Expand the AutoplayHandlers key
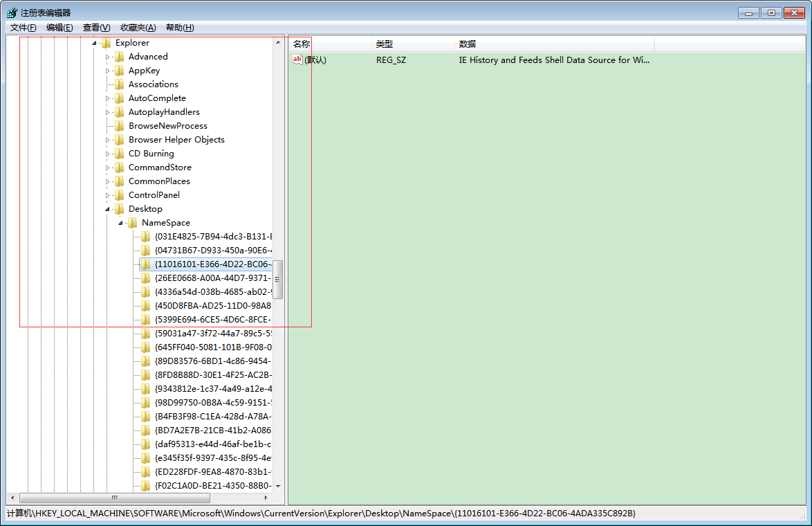This screenshot has height=526, width=812. pos(107,112)
